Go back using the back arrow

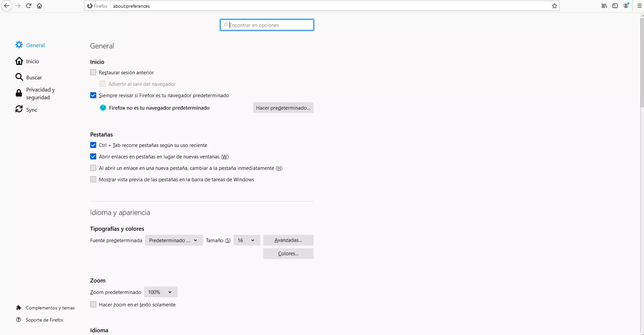pos(7,6)
